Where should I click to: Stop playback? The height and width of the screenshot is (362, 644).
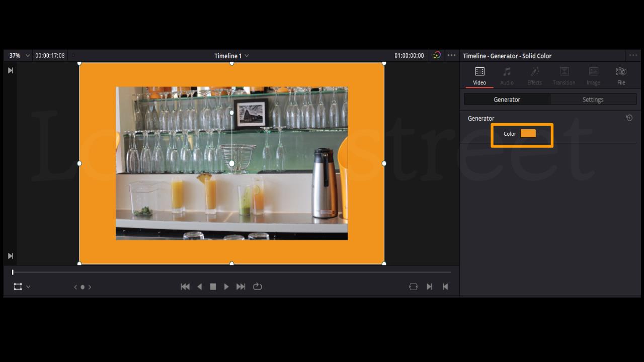click(213, 287)
